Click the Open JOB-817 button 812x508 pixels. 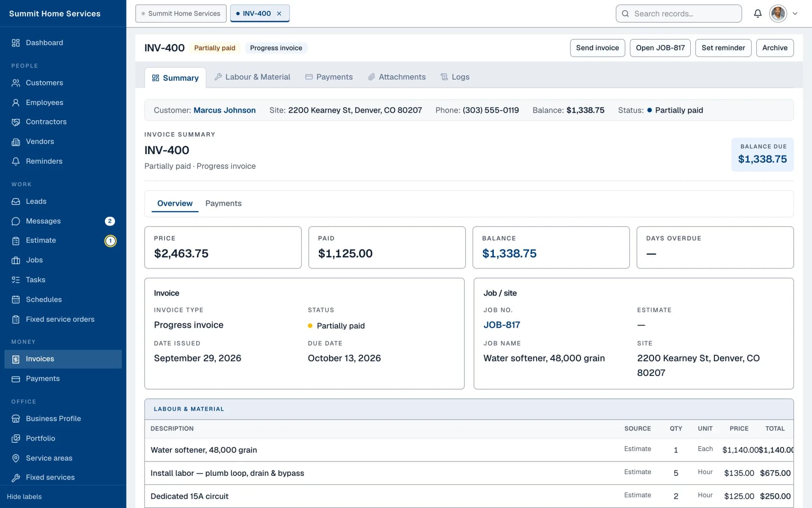pyautogui.click(x=660, y=48)
